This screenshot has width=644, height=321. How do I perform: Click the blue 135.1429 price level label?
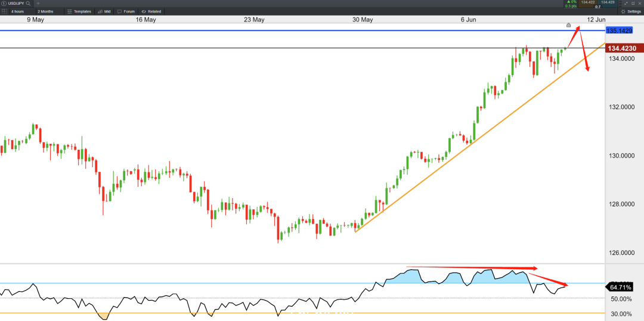tap(621, 31)
